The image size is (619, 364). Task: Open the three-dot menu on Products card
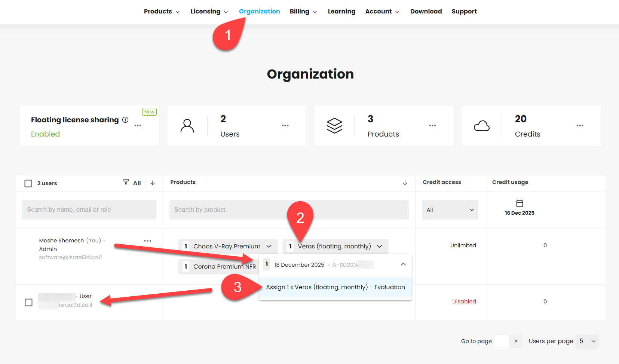pos(432,126)
